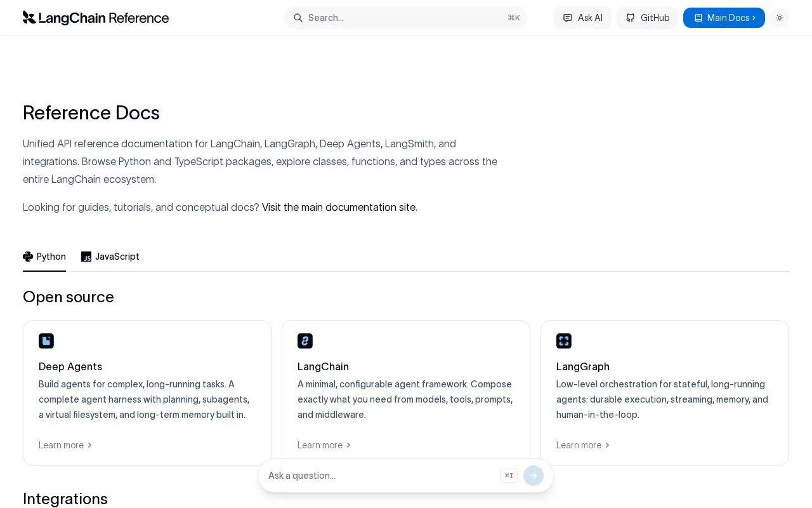Viewport: 812px width, 508px height.
Task: Learn more about LangGraph
Action: point(583,445)
